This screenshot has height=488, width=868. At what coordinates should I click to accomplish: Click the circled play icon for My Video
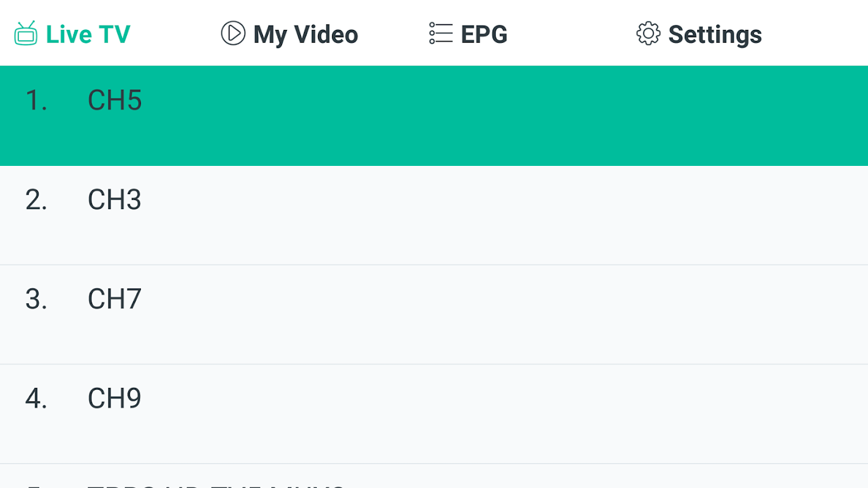tap(233, 33)
